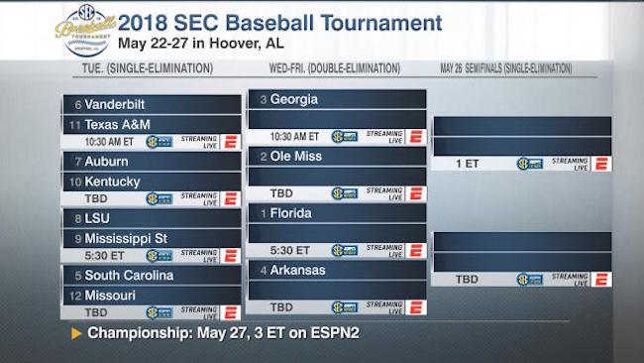Click ESPN icon in 1 ET semifinal row

point(601,164)
